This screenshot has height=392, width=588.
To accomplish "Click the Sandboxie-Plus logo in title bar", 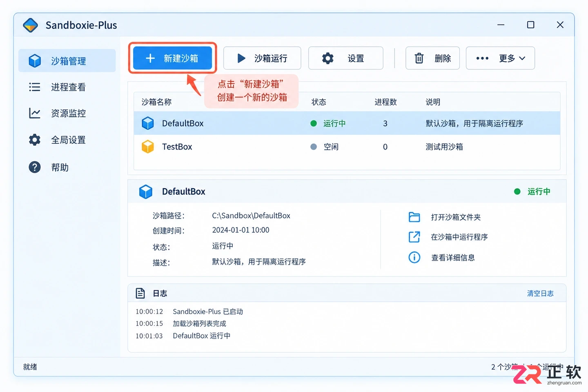I will [x=31, y=25].
